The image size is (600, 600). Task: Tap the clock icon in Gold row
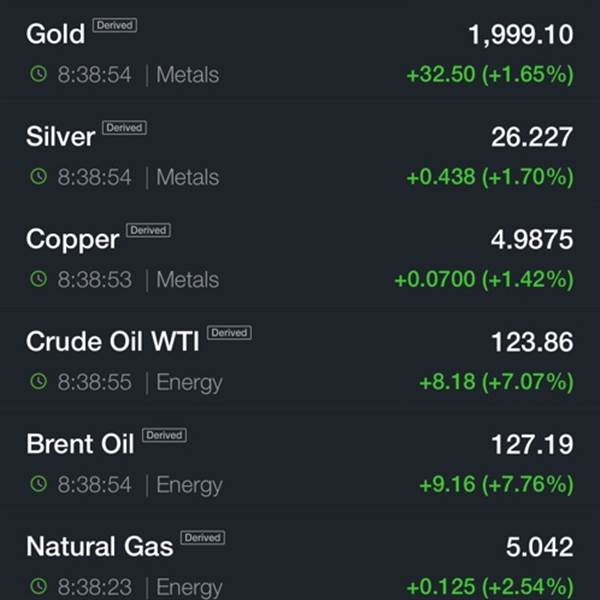pos(39,74)
